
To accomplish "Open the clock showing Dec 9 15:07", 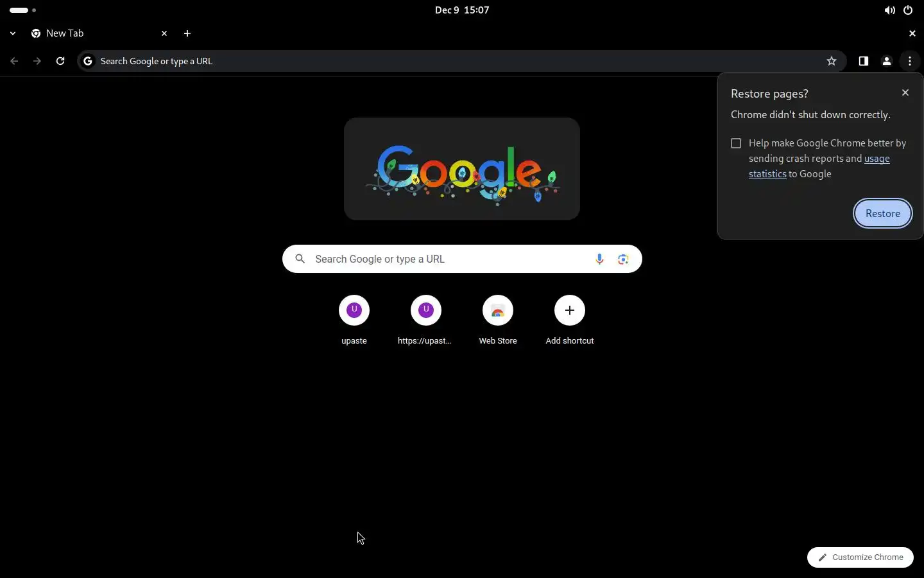I will click(x=462, y=10).
